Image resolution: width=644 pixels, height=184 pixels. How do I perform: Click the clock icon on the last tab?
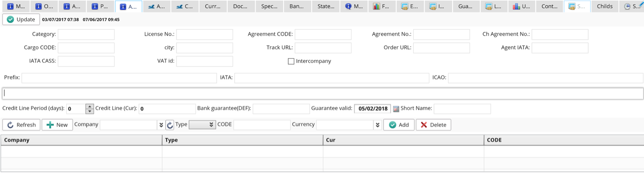(x=627, y=7)
